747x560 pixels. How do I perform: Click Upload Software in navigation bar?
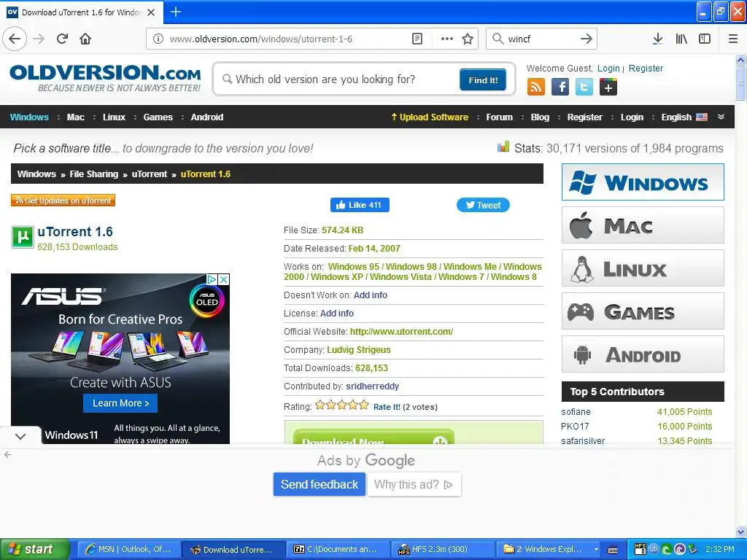[x=429, y=117]
